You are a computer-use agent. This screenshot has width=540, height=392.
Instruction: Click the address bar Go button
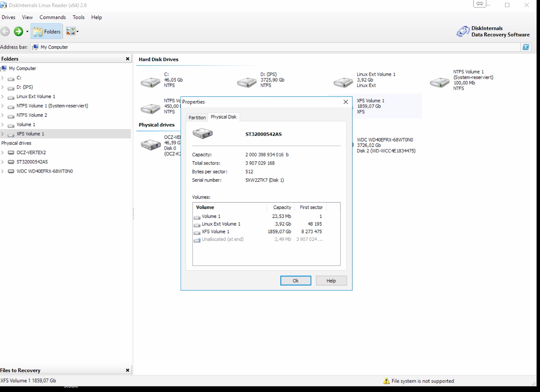tap(526, 47)
